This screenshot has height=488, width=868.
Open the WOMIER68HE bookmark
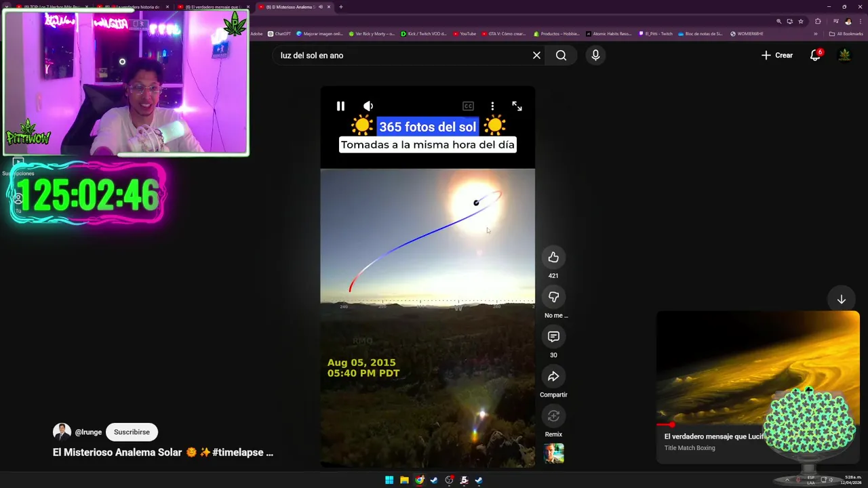coord(747,34)
